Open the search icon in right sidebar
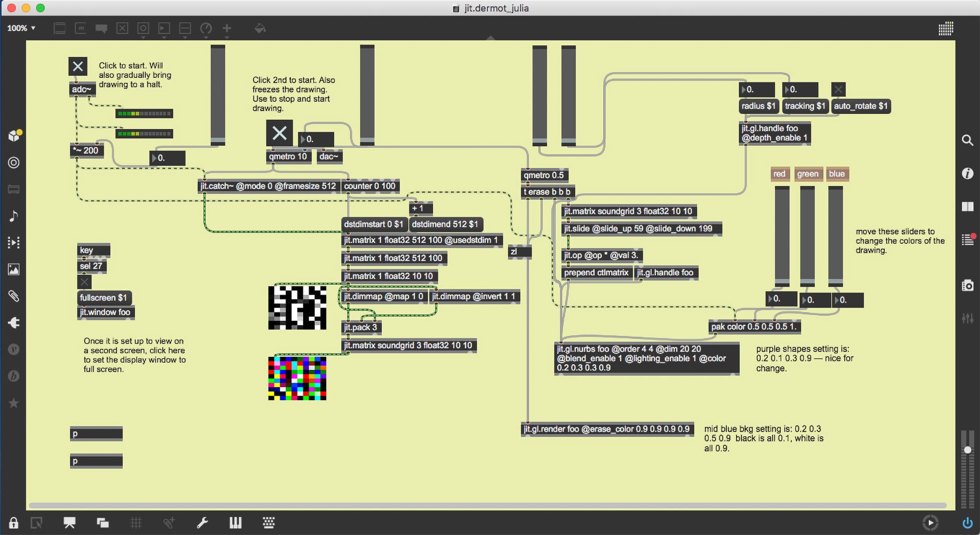The width and height of the screenshot is (980, 535). tap(967, 140)
